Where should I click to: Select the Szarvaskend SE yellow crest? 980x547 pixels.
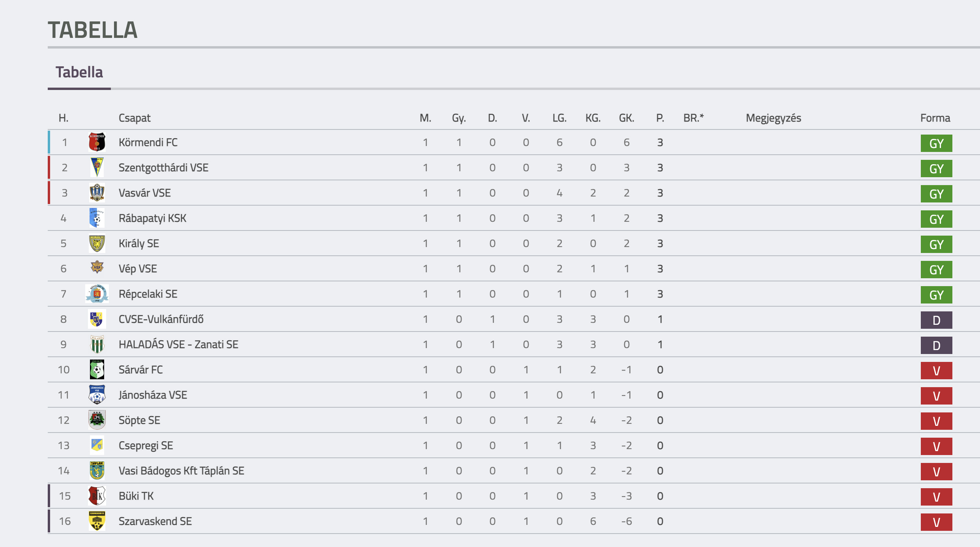click(97, 521)
